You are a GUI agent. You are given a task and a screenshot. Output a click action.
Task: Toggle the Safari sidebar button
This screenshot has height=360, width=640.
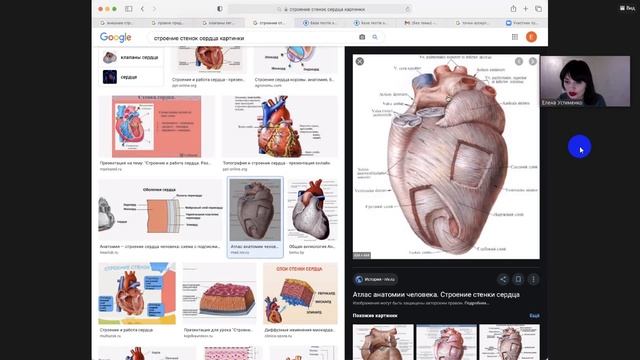[129, 9]
